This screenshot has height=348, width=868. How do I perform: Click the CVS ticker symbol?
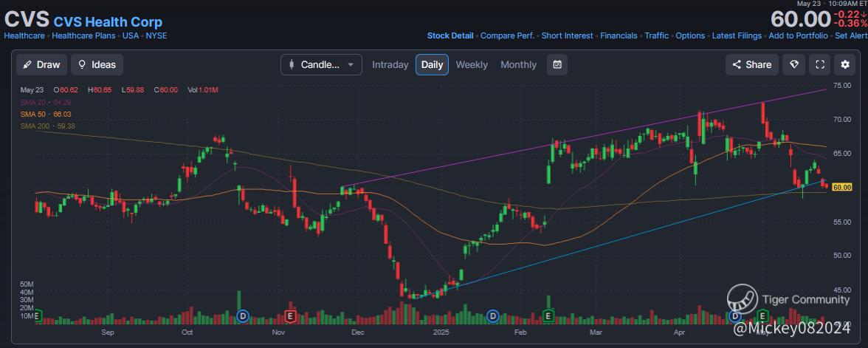point(27,19)
